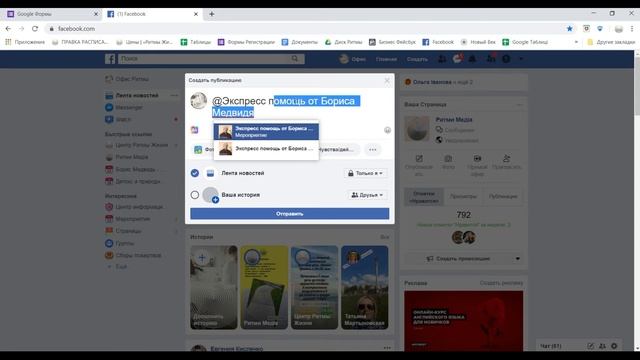Viewport: 640px width, 360px height.
Task: Add photo/video to the post
Action: pos(202,150)
